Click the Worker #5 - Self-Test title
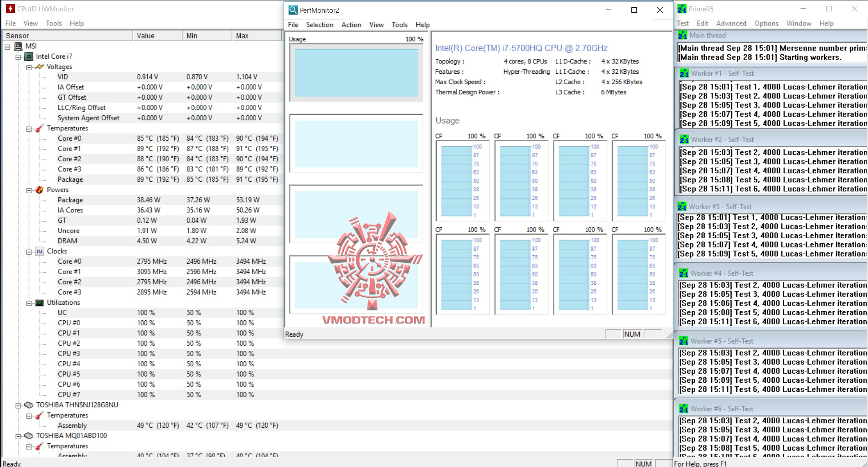 722,341
